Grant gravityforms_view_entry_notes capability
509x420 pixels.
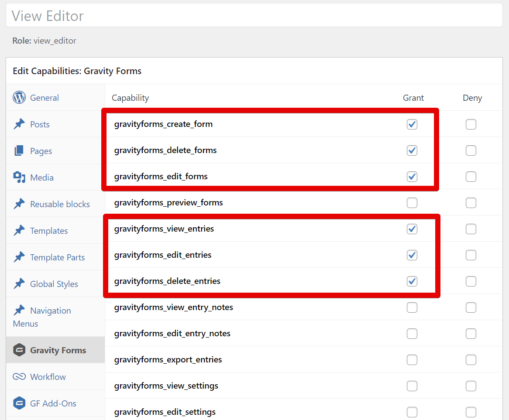coord(412,307)
